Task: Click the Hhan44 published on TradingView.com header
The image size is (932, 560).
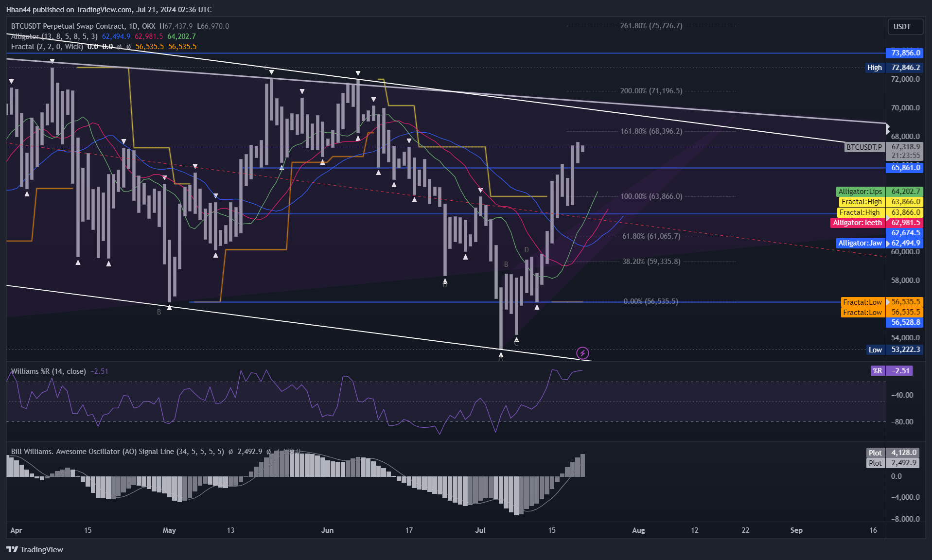Action: pyautogui.click(x=109, y=9)
